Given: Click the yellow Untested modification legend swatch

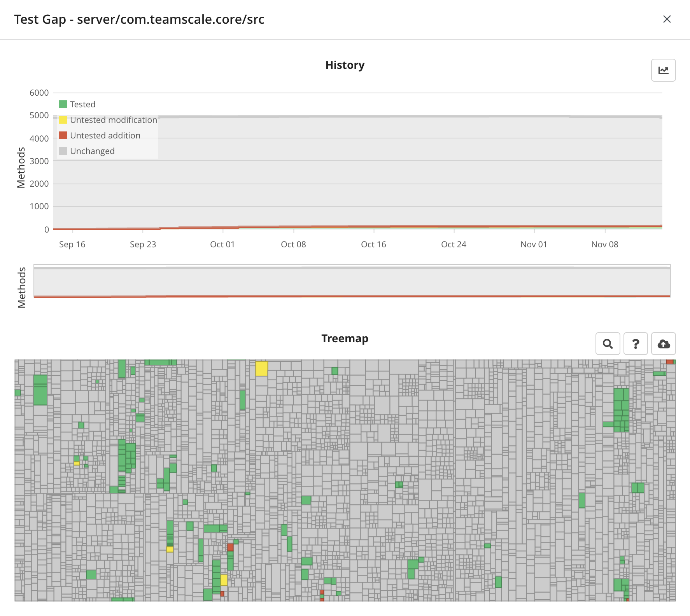Looking at the screenshot, I should tap(63, 119).
